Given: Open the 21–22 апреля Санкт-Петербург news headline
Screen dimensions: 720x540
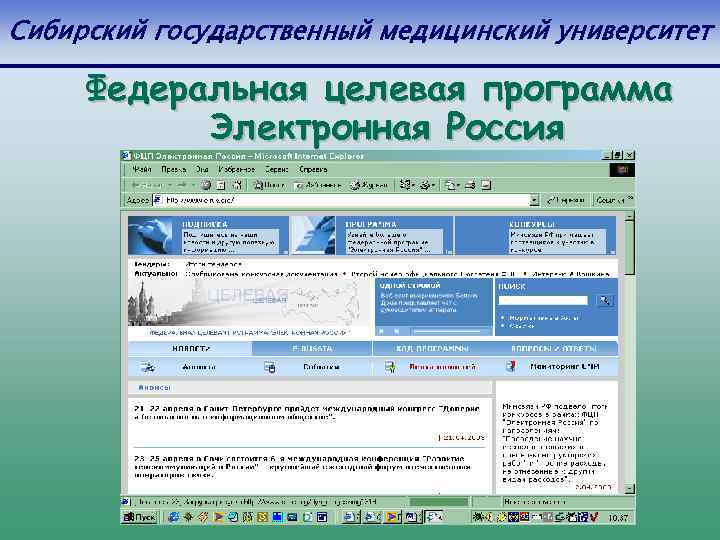Looking at the screenshot, I should pyautogui.click(x=307, y=413).
